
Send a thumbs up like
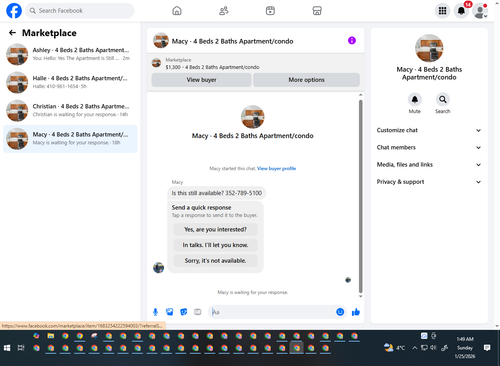356,312
